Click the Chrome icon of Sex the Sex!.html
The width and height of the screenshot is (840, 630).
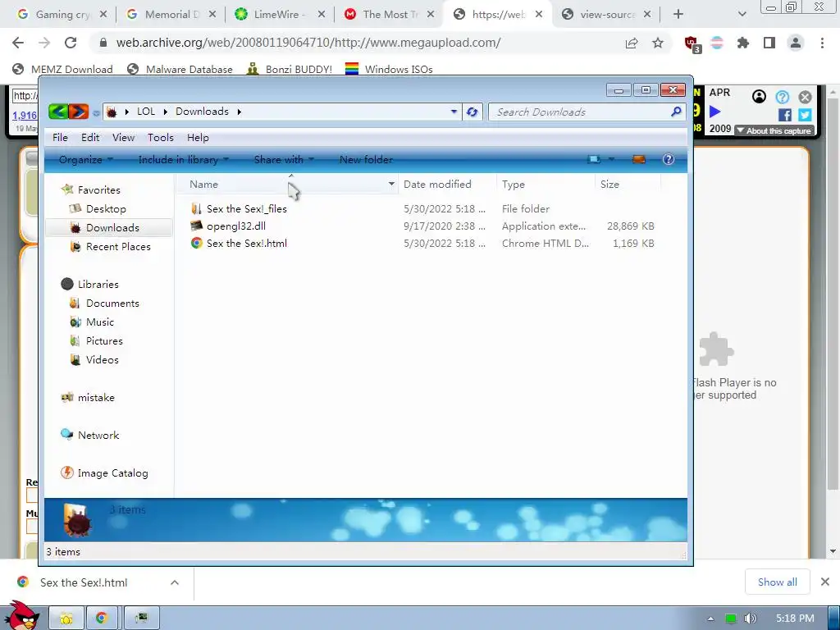pos(197,243)
